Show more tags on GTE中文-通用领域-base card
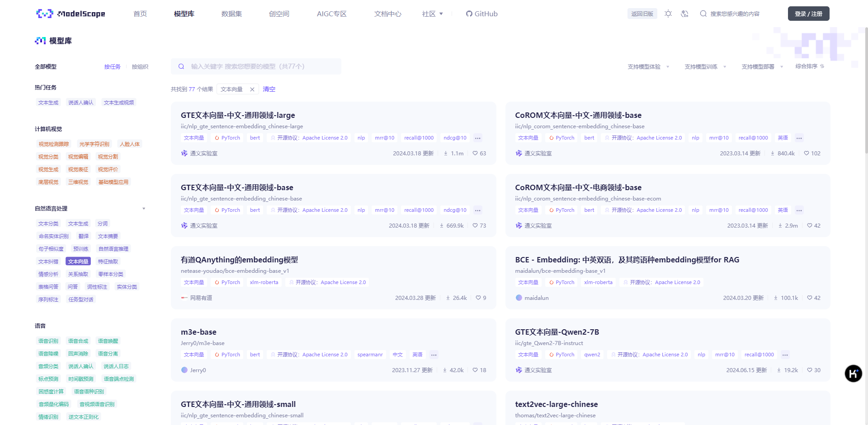 pos(478,210)
